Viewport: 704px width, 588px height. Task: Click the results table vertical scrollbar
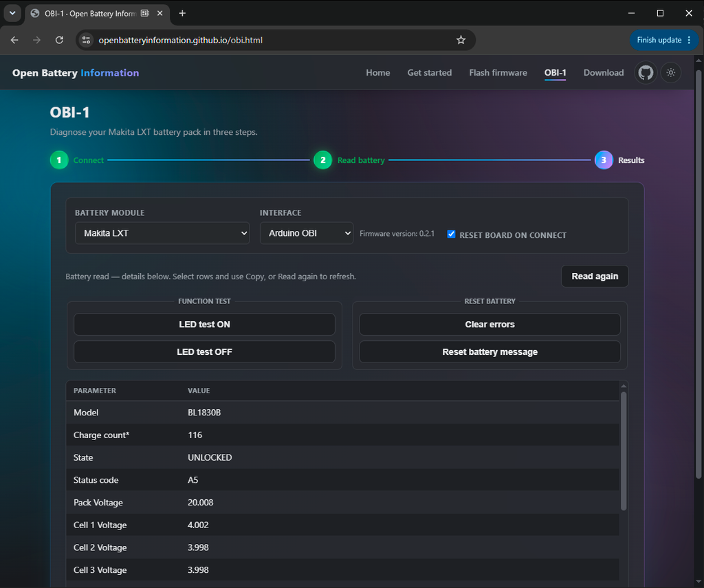pos(623,451)
